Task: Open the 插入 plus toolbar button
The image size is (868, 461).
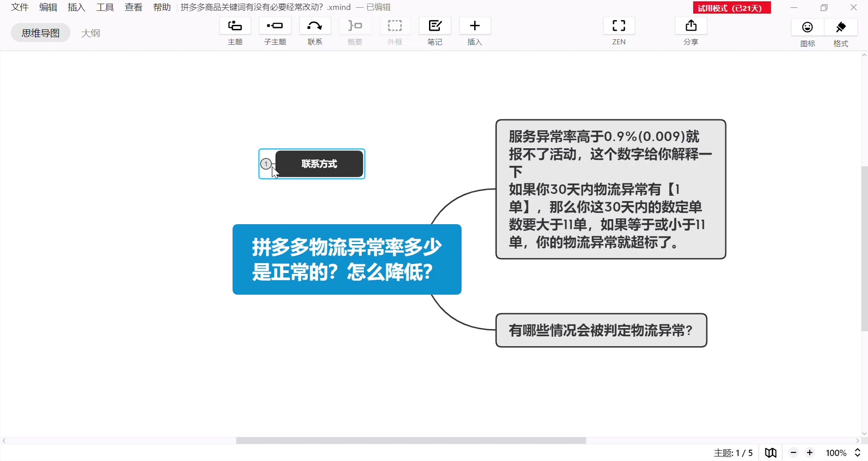Action: [x=475, y=26]
